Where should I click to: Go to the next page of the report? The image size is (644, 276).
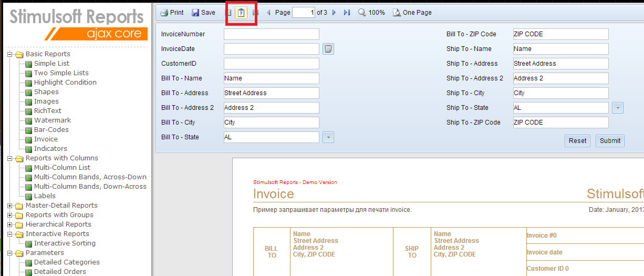[x=334, y=13]
